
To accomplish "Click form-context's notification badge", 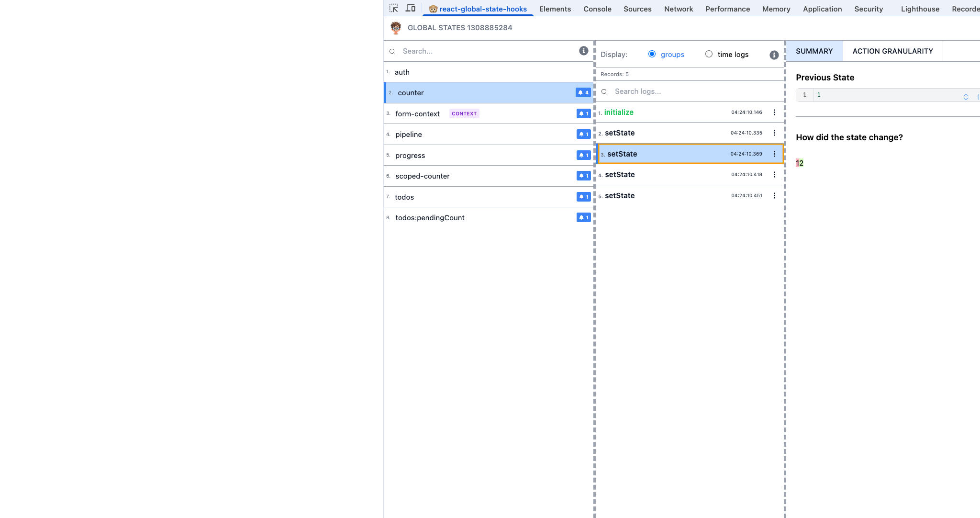I will [584, 113].
